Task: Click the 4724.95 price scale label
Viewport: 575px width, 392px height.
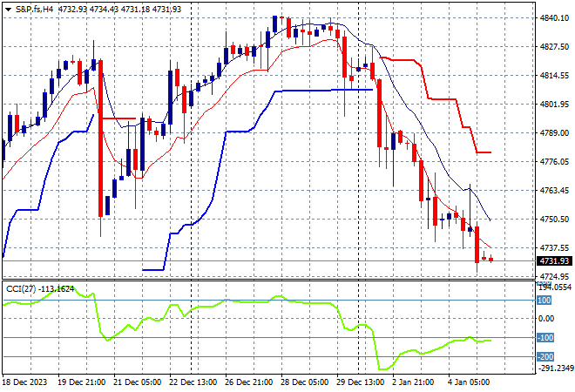Action: coord(554,276)
